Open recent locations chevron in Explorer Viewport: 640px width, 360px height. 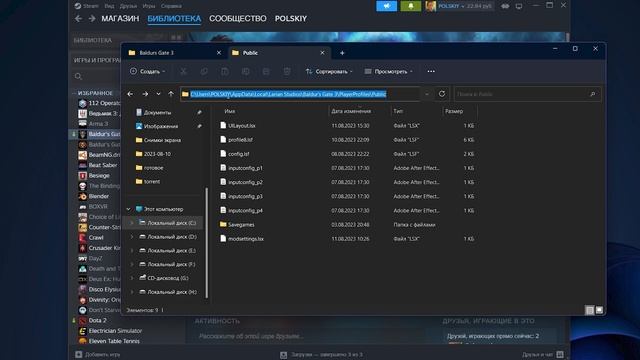(158, 94)
